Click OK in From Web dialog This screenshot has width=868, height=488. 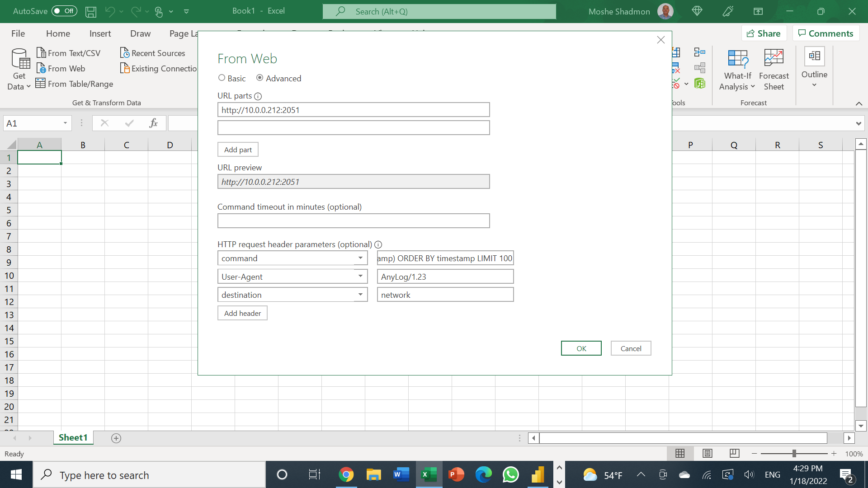click(581, 348)
